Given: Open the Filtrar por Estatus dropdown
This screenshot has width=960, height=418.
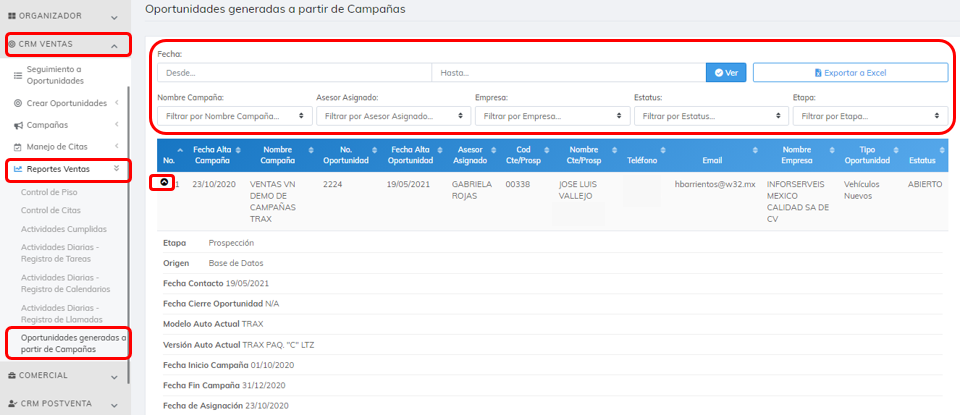Looking at the screenshot, I should (x=711, y=117).
